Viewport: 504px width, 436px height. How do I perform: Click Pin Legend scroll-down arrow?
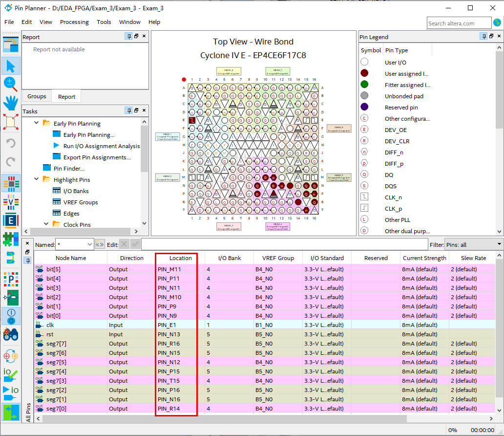point(499,231)
